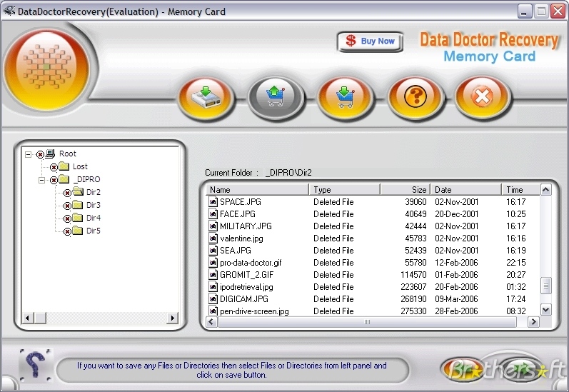Viewport: 569px width, 392px height.
Task: Select the Dir2 folder in the tree
Action: [94, 192]
